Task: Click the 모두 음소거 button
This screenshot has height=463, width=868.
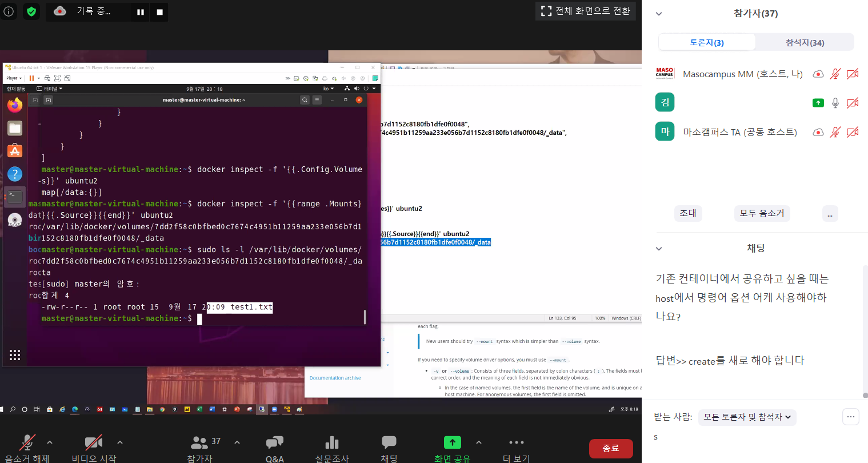Action: coord(762,213)
